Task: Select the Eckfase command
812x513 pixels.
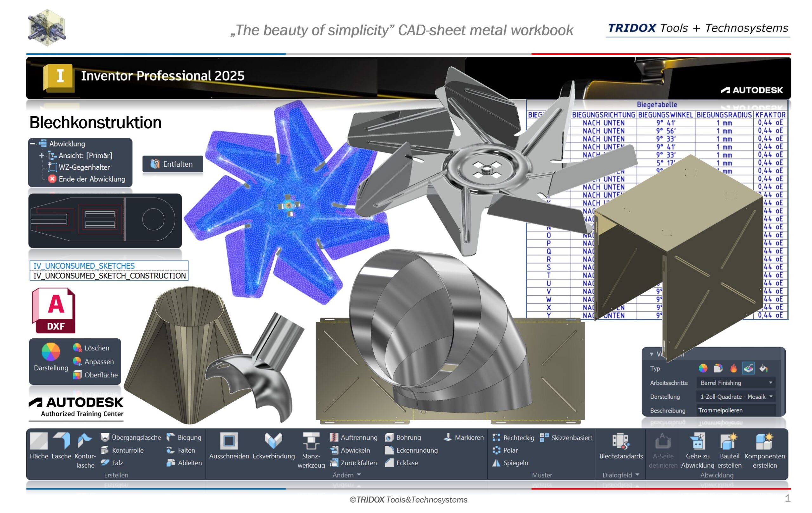Action: [x=401, y=463]
